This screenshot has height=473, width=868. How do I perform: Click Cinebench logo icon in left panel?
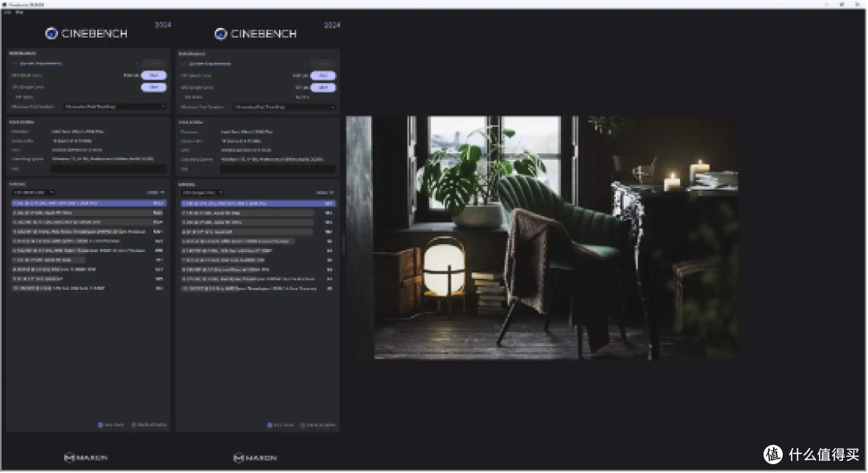pos(51,34)
